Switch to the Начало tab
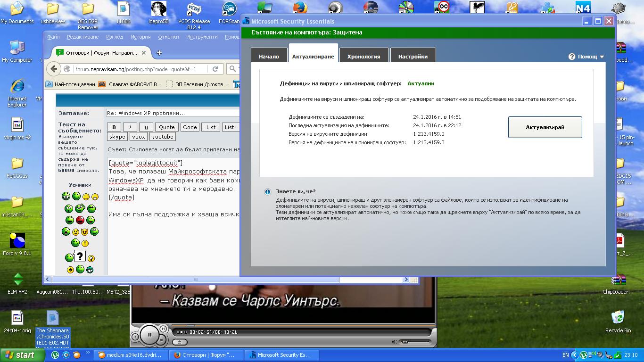Viewport: 644px width, 362px height. (x=268, y=57)
